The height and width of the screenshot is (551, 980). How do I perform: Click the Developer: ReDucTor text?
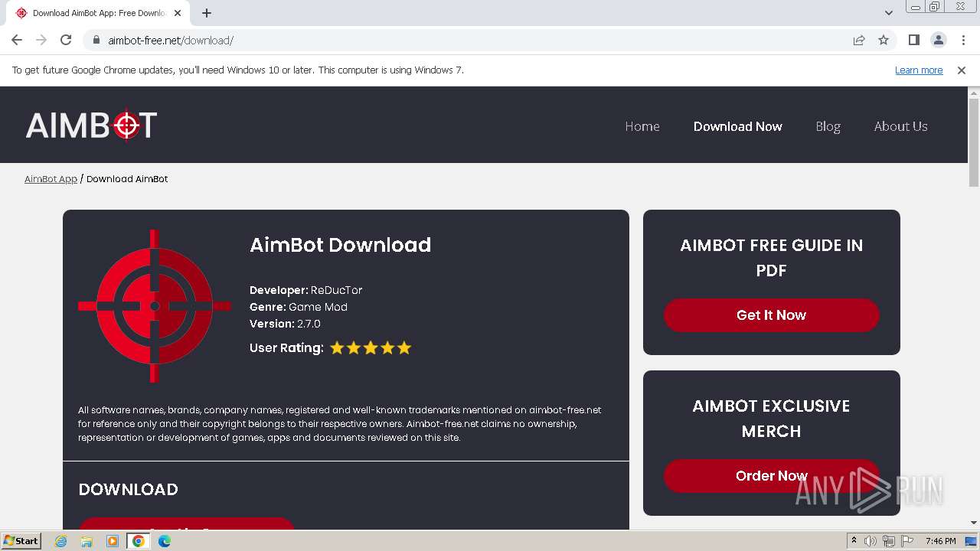305,290
